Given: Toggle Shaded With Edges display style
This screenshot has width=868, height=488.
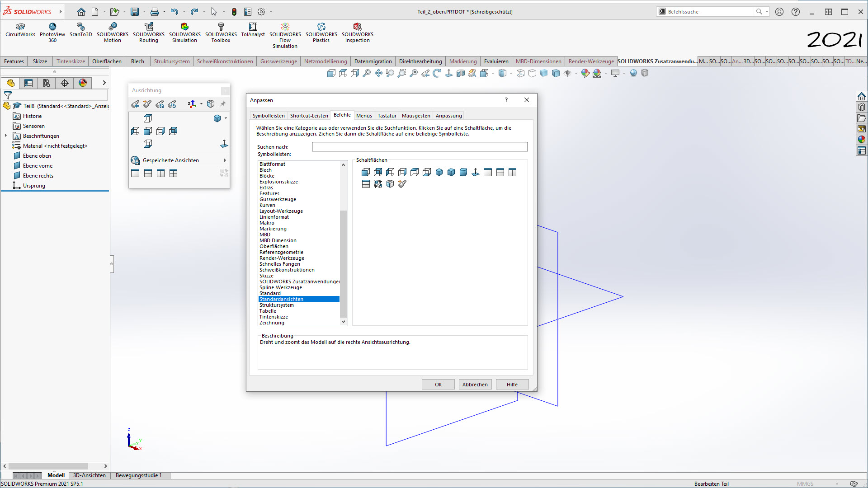Looking at the screenshot, I should point(556,73).
